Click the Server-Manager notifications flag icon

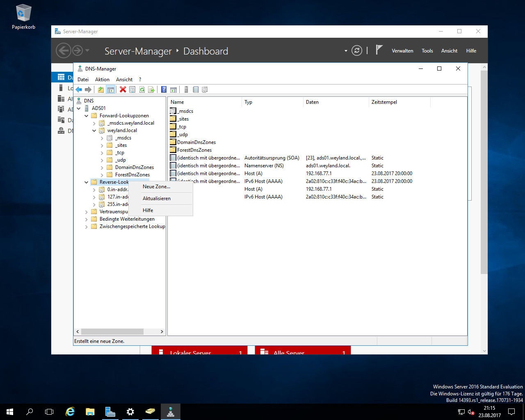tap(379, 50)
